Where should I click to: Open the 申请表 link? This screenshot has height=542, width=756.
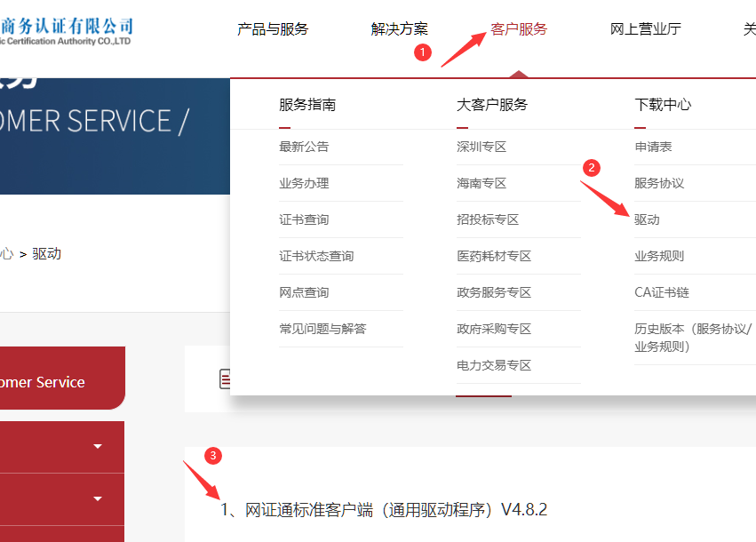pyautogui.click(x=653, y=147)
